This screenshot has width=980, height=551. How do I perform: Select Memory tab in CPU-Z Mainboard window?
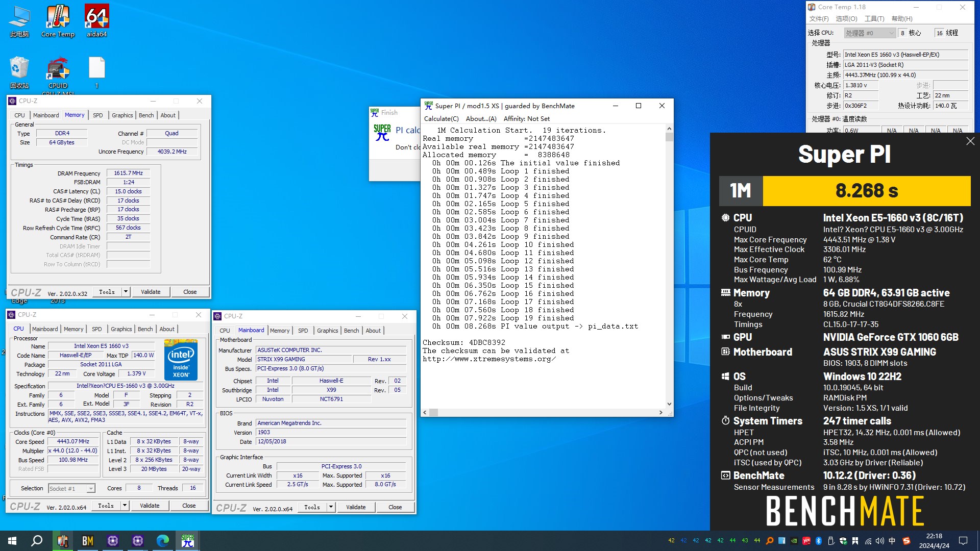point(280,331)
